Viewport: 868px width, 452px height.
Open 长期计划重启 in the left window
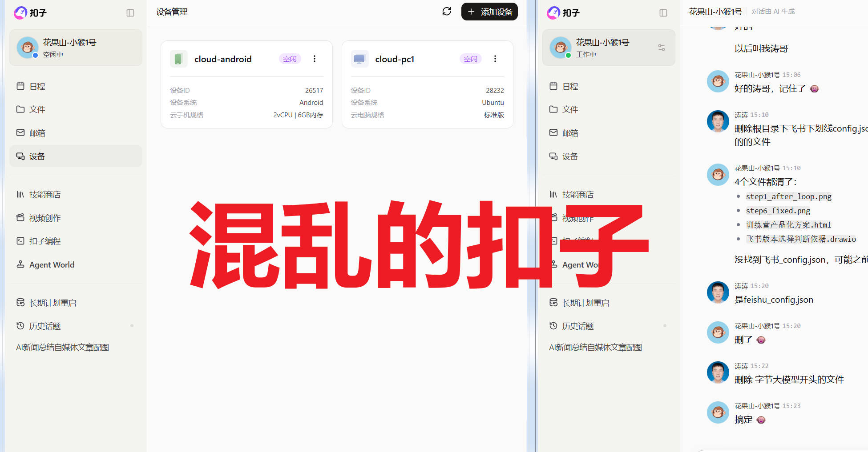pyautogui.click(x=76, y=303)
